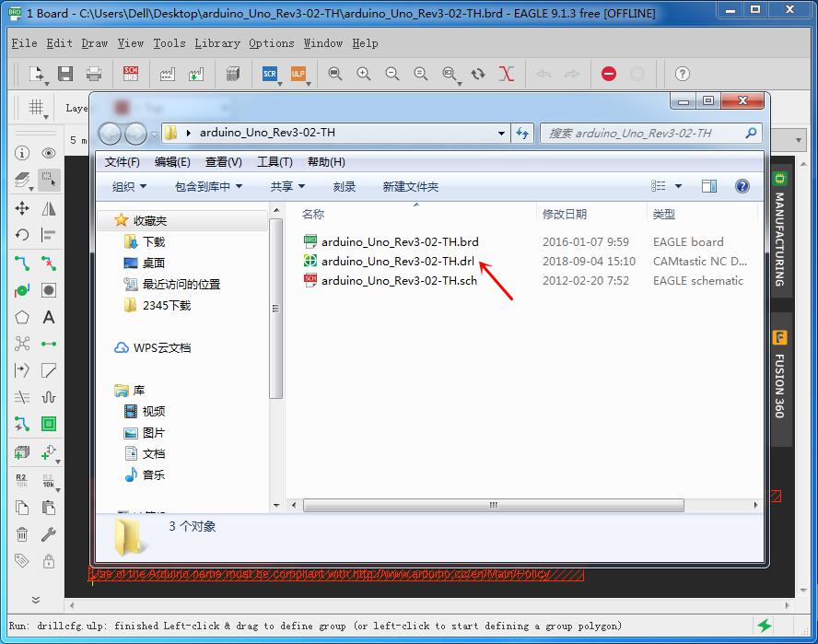818x644 pixels.
Task: Select the Text tool
Action: tap(49, 317)
